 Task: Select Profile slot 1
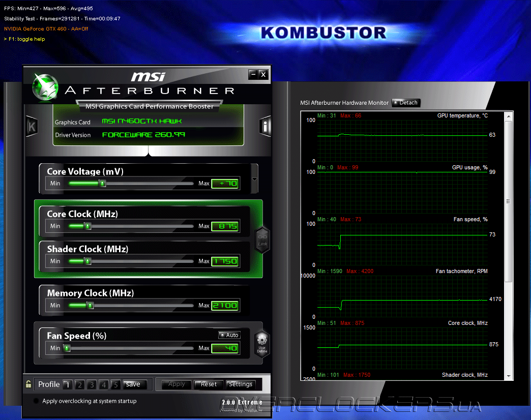[x=68, y=384]
